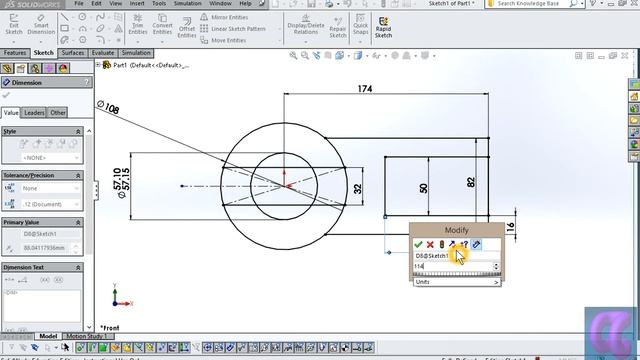Click the Save toolbar icon

(311, 4)
